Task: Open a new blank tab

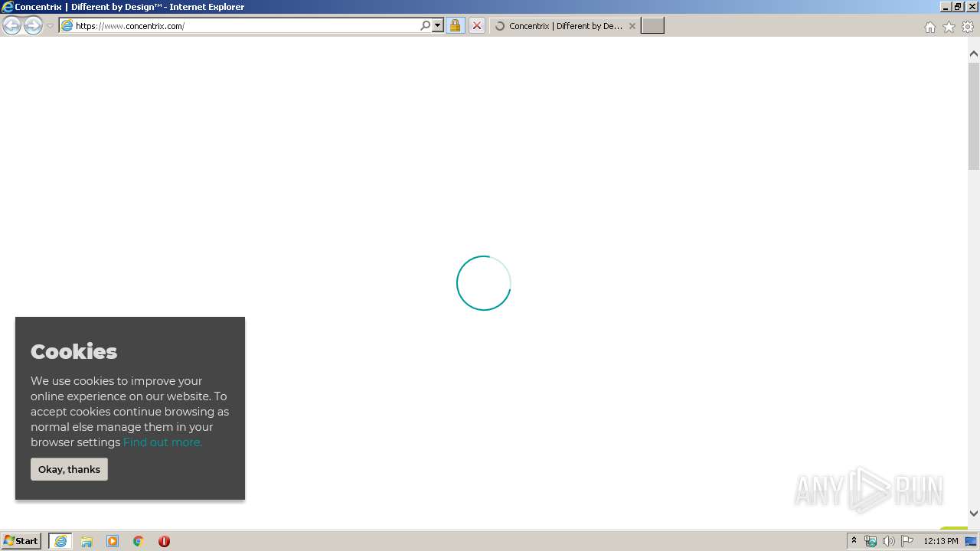Action: pyautogui.click(x=652, y=26)
